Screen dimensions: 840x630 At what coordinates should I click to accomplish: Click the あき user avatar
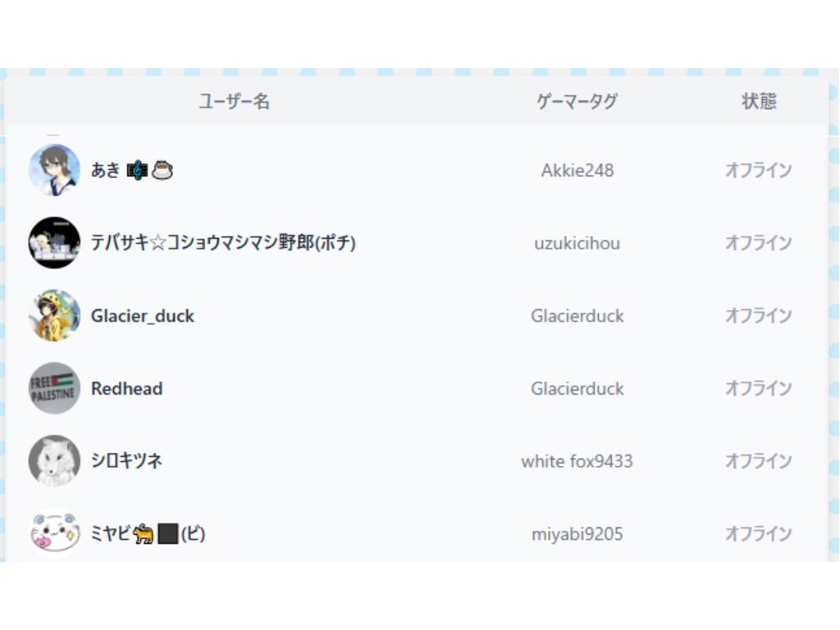[x=54, y=171]
